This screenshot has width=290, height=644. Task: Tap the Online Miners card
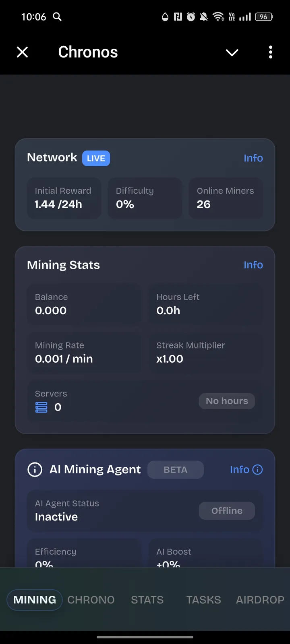(226, 198)
